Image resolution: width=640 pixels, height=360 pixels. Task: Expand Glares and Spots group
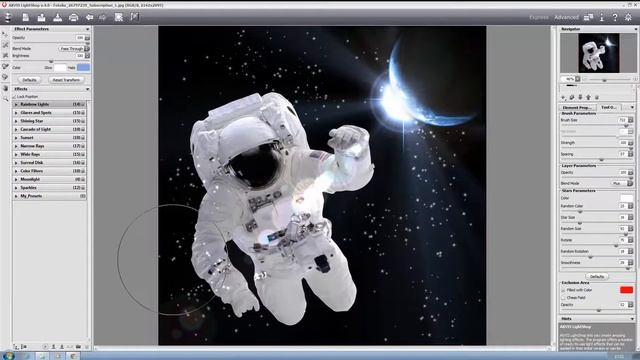(16, 113)
